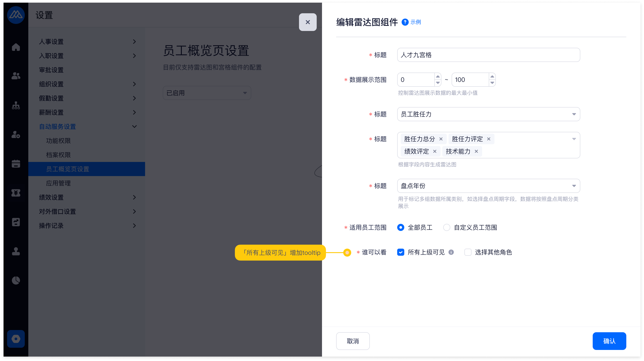This screenshot has height=361, width=644.
Task: Open the organization chart icon in sidebar
Action: 16,105
